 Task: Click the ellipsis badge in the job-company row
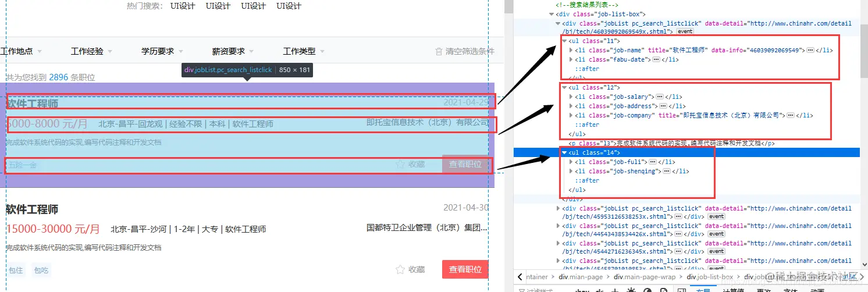click(x=791, y=115)
